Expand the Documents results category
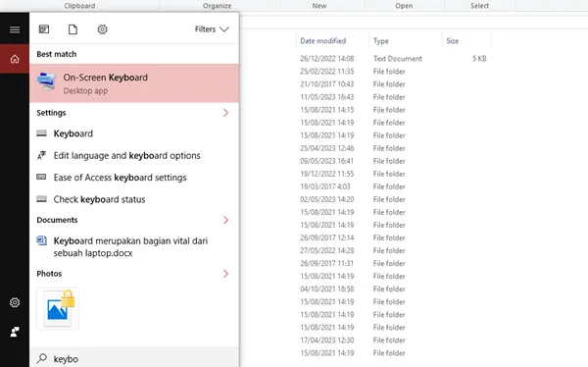This screenshot has width=588, height=367. point(225,220)
